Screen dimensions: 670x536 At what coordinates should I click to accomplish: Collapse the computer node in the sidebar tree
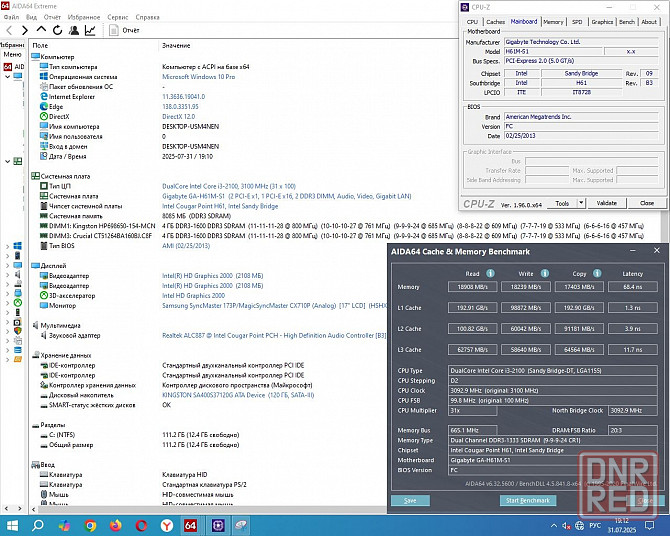tap(7, 77)
